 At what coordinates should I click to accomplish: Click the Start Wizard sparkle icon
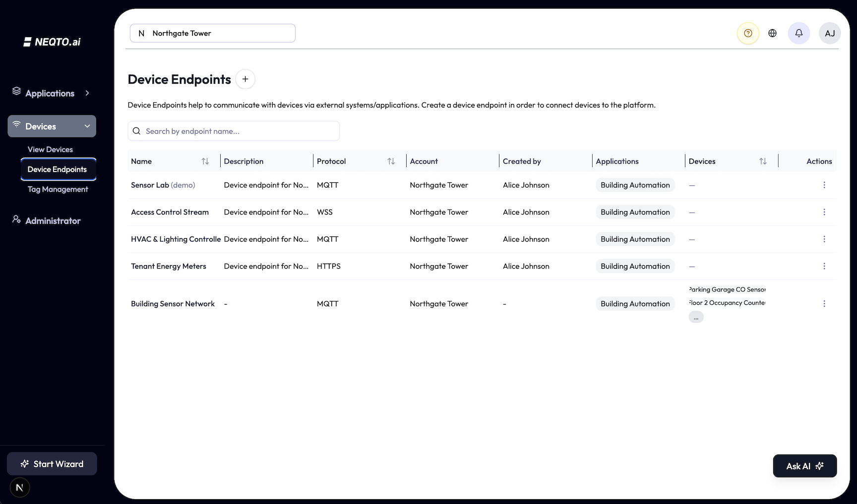24,464
